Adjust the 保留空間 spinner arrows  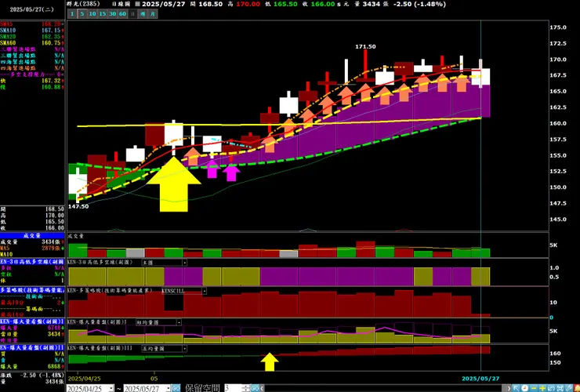coord(245,388)
